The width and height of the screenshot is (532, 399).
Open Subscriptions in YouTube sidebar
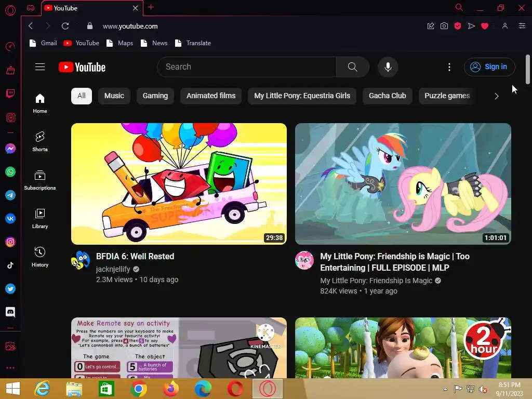pyautogui.click(x=40, y=180)
